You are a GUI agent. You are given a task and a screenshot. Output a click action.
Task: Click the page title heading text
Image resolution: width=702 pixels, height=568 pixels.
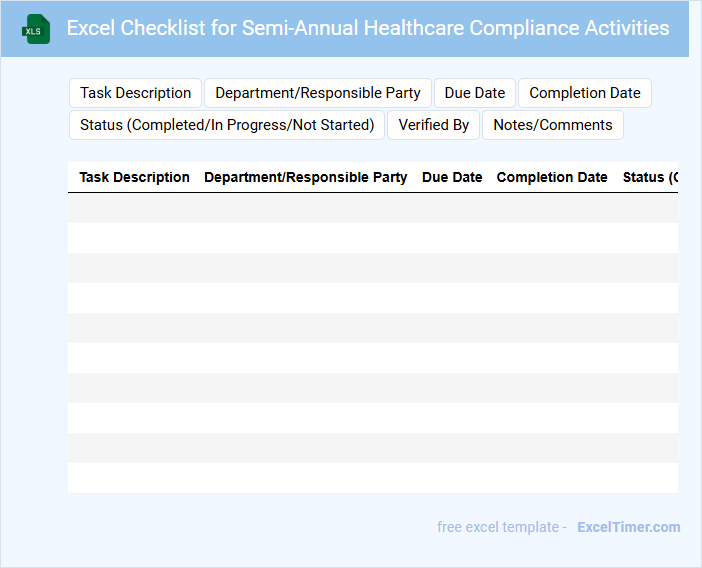pos(368,28)
